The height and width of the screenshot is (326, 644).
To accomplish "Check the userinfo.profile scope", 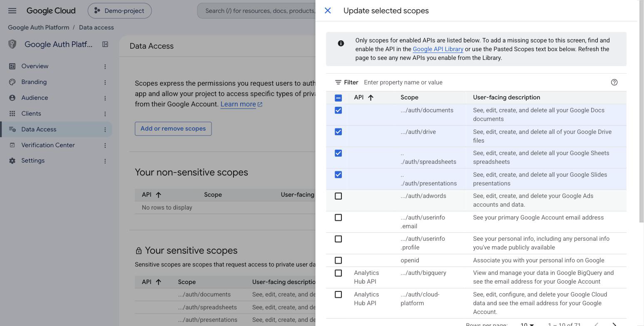I will [x=338, y=239].
